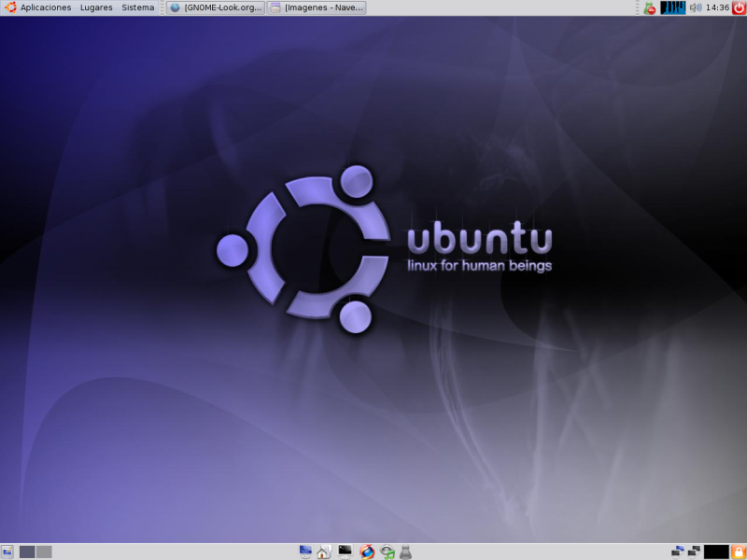Click the user presence status icon

point(649,7)
